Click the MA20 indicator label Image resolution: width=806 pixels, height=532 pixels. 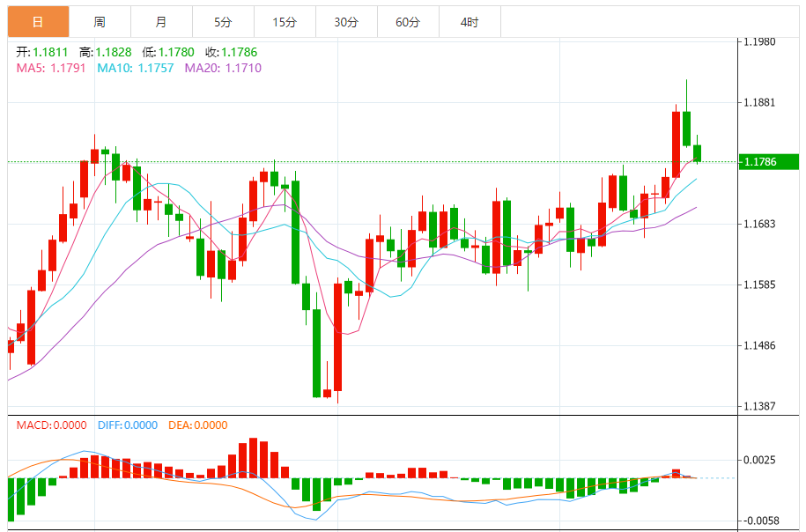[x=223, y=68]
